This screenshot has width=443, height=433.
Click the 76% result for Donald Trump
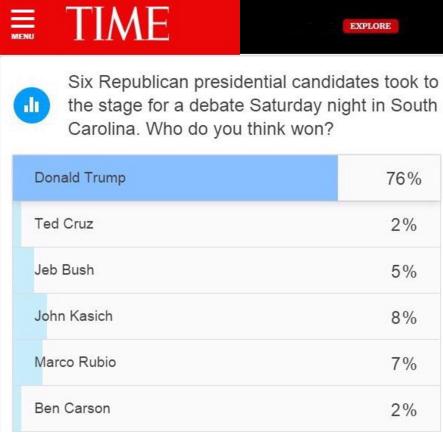[404, 178]
